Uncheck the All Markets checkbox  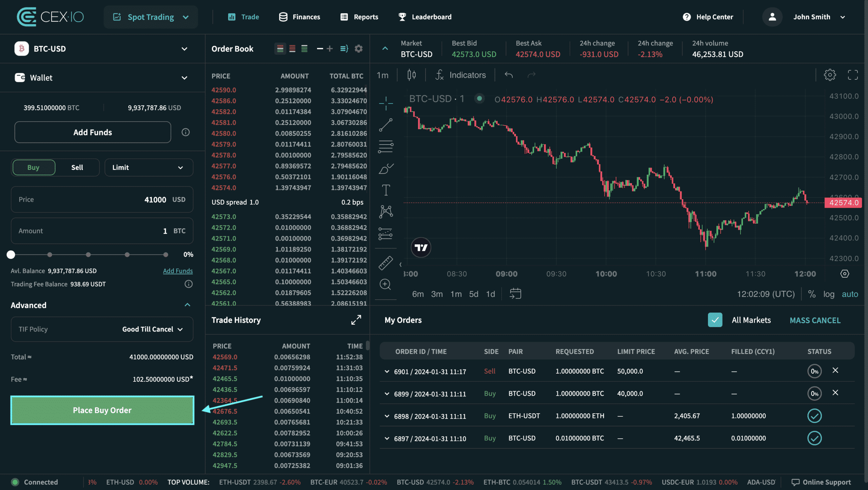pyautogui.click(x=715, y=320)
